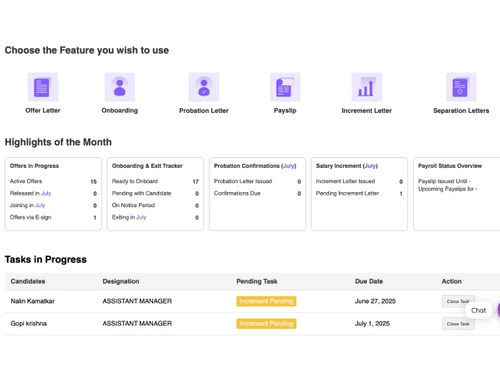Click the Active Offers row
The height and width of the screenshot is (375, 500).
[53, 181]
